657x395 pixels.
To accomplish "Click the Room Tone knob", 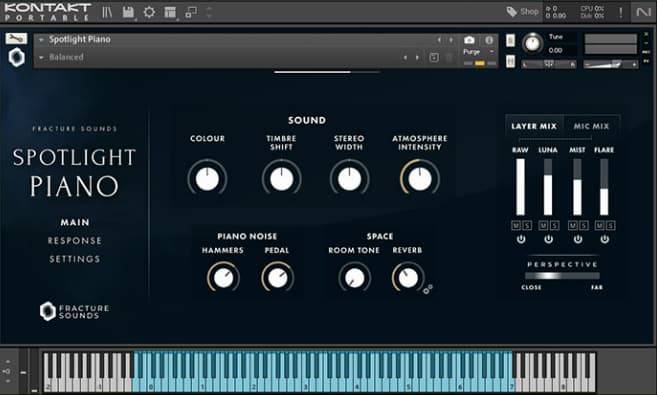I will (x=354, y=277).
